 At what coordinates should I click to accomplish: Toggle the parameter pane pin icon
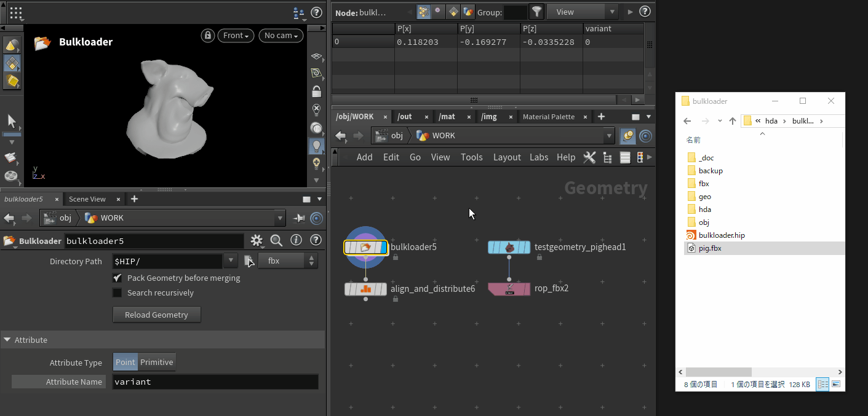(x=299, y=218)
